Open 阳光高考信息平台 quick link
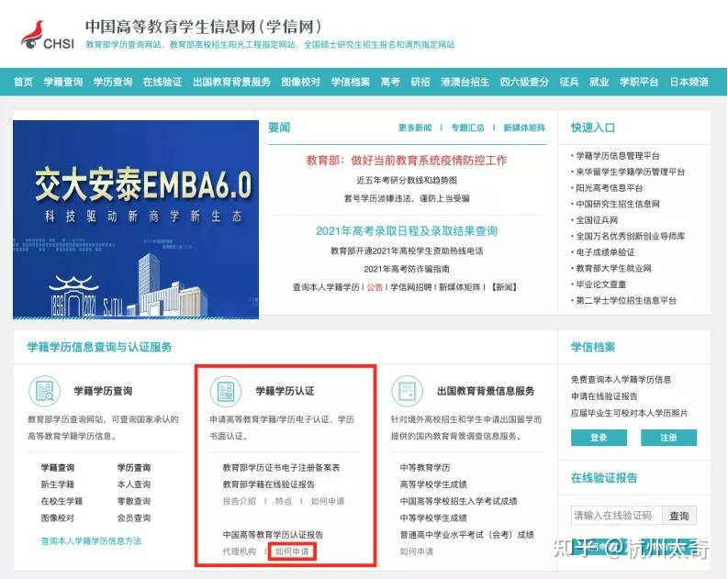Screen dimensions: 728x579 click(x=610, y=188)
